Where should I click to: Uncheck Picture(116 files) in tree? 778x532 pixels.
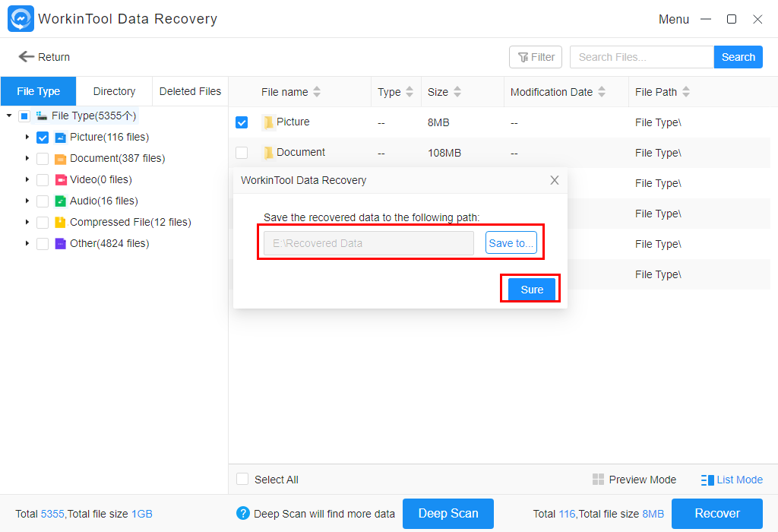[43, 138]
